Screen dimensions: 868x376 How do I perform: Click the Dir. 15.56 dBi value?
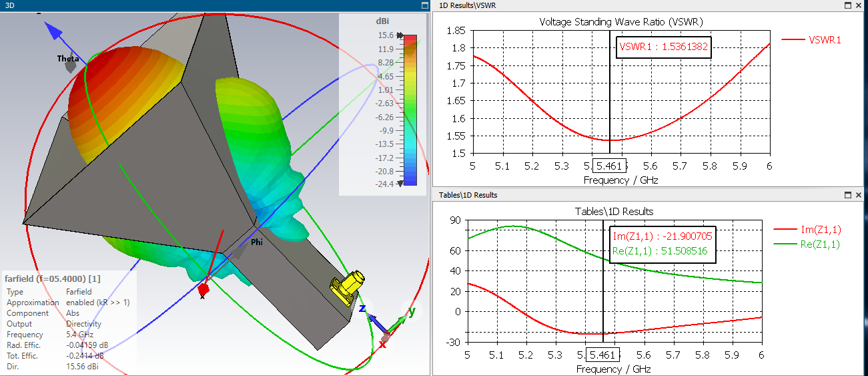pos(84,367)
